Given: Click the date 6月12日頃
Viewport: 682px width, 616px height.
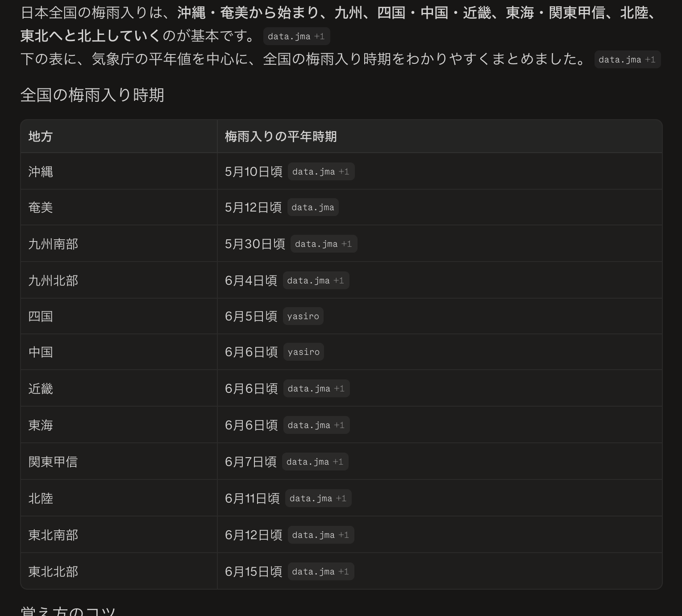Looking at the screenshot, I should point(254,535).
